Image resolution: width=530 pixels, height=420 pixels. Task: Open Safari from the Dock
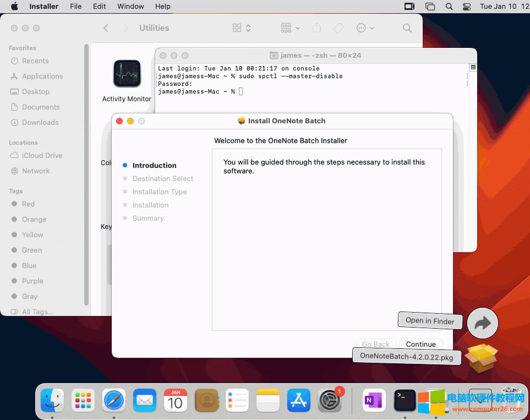point(114,400)
